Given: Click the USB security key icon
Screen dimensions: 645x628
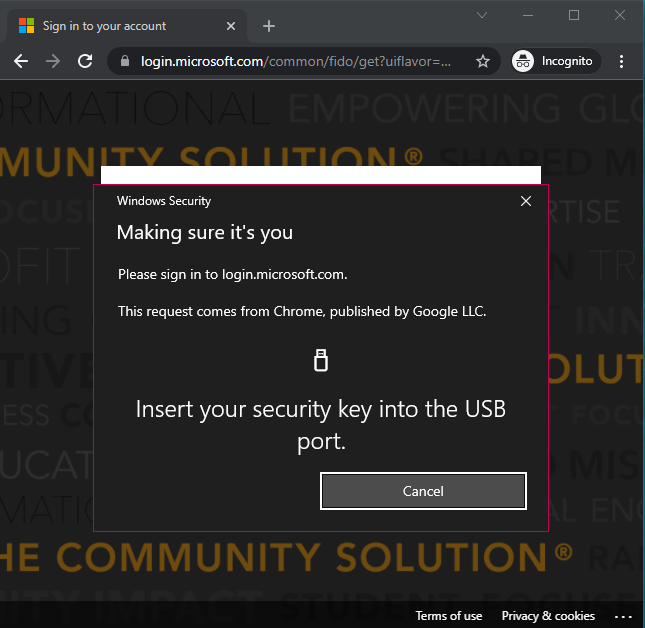Looking at the screenshot, I should click(321, 360).
